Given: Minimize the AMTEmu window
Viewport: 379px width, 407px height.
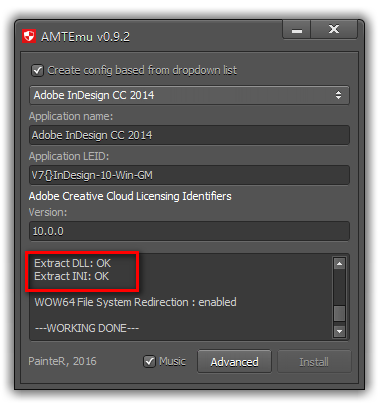Looking at the screenshot, I should point(297,29).
